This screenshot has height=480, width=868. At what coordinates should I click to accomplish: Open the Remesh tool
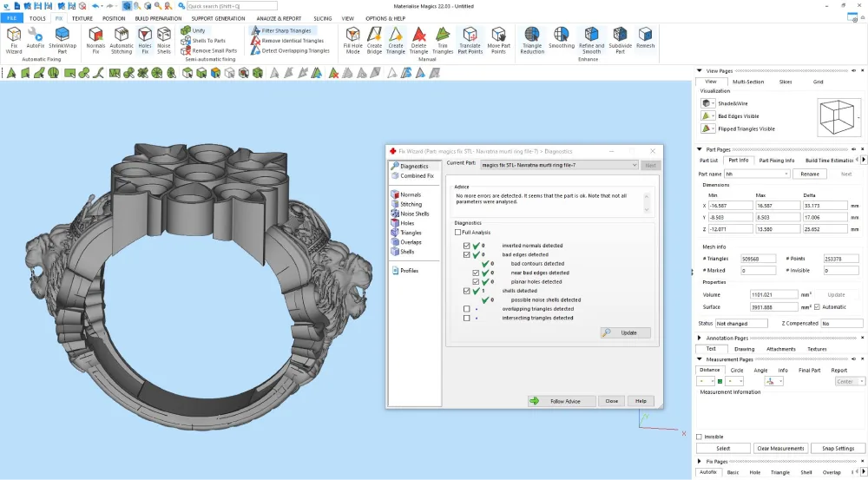point(646,37)
